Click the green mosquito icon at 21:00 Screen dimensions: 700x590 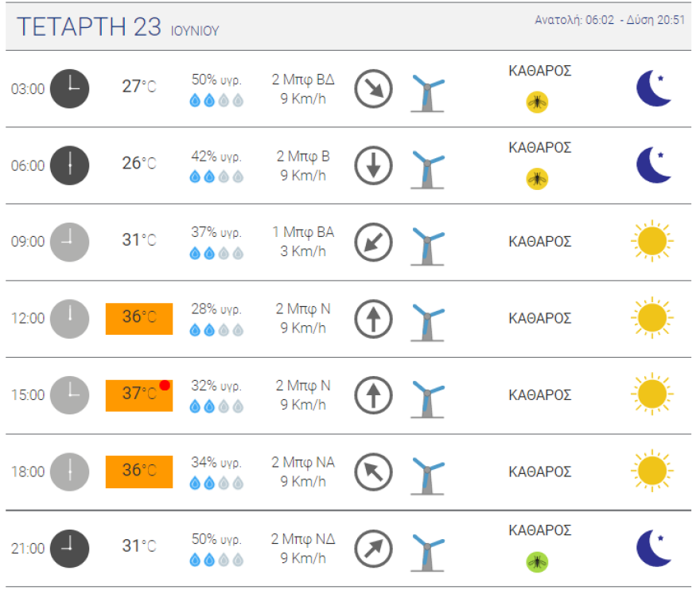click(x=538, y=562)
